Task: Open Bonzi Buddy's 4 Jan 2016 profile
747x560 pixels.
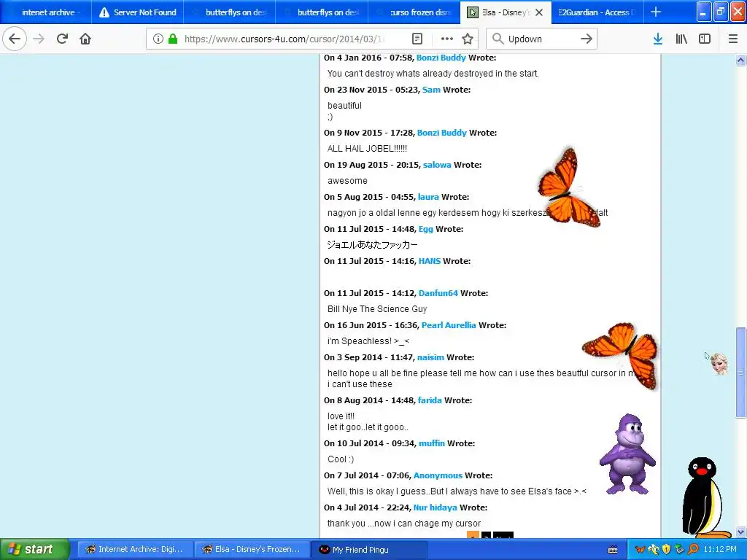Action: click(x=441, y=58)
